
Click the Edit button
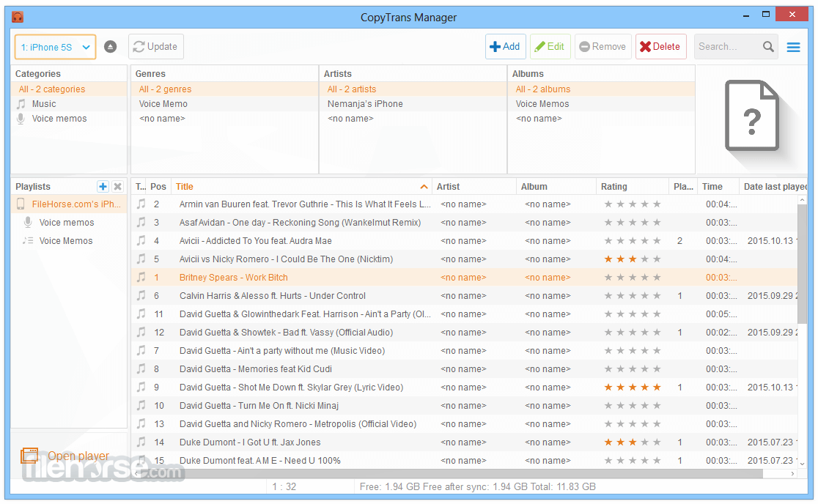[x=550, y=47]
